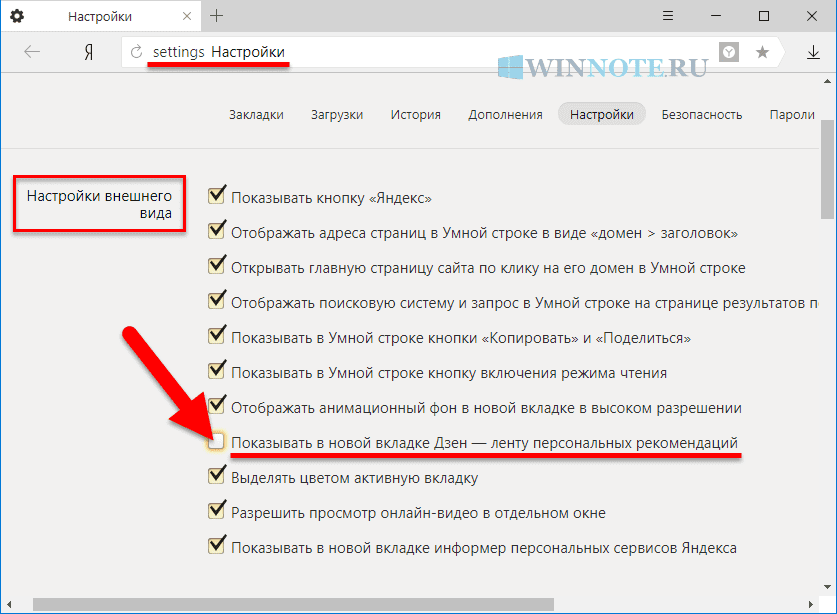Click the gear icon on the settings tab
Image resolution: width=837 pixels, height=614 pixels.
(x=17, y=16)
